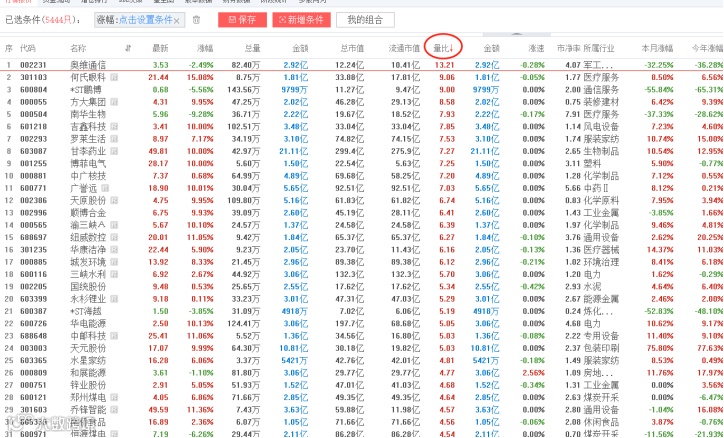Screen dimensions: 724x438
Task: Click industry 中药II for 广誉远
Action: click(x=596, y=188)
